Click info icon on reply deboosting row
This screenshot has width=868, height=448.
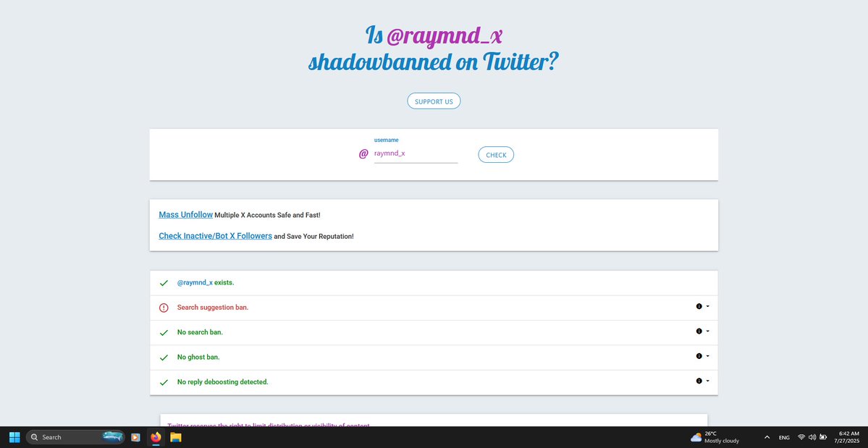point(699,381)
